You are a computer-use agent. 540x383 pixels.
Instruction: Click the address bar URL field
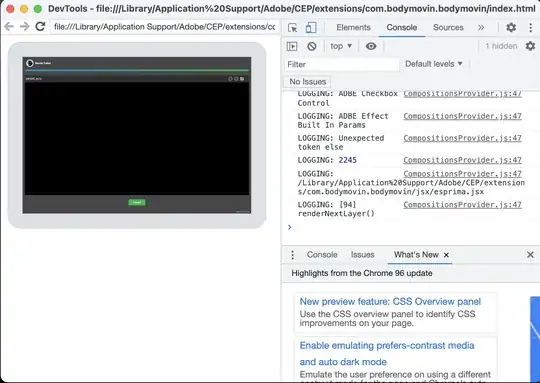[x=165, y=27]
